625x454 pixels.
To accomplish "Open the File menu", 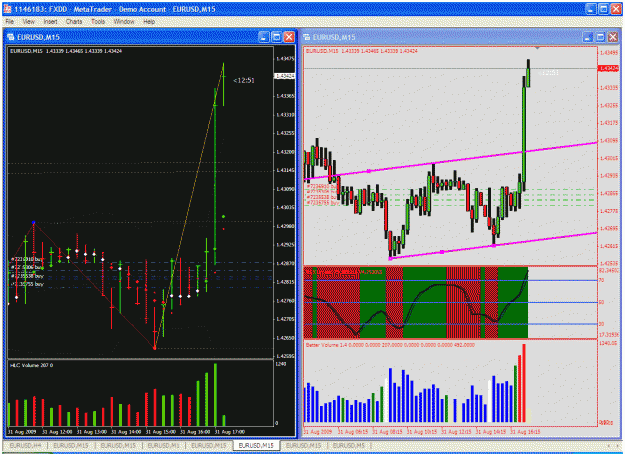I will pyautogui.click(x=10, y=22).
